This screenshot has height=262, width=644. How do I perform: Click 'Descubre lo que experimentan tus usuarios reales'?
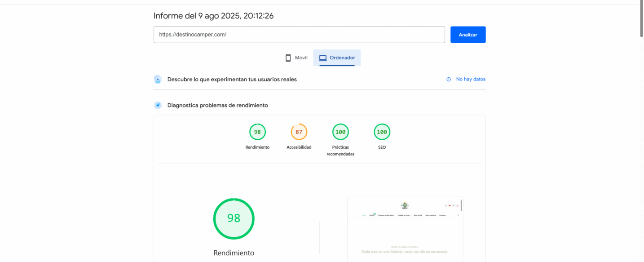coord(232,79)
